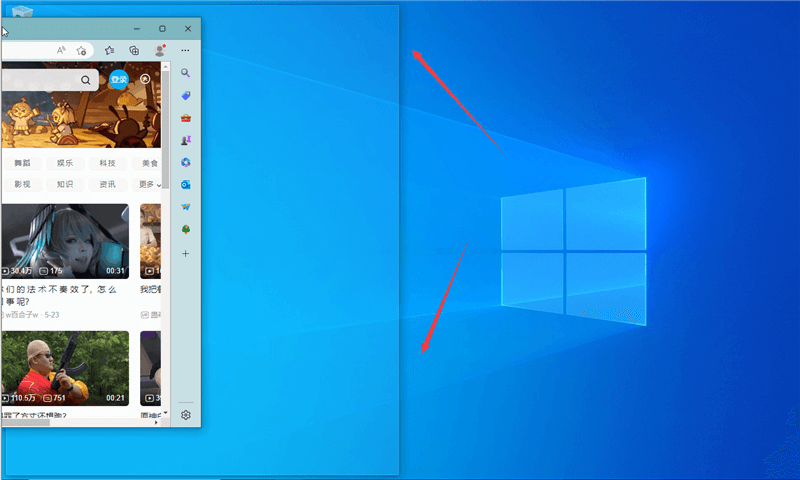Open the Outlook icon in sidebar
This screenshot has height=480, width=800.
(185, 185)
